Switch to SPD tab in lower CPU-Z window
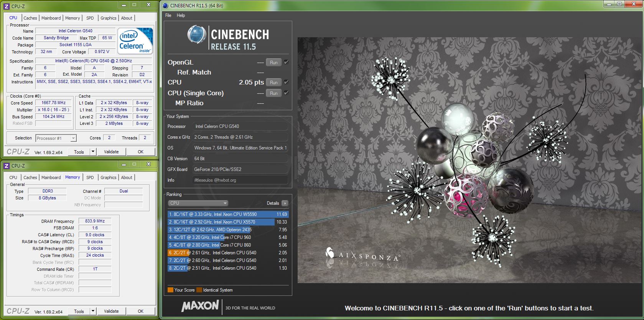Screen dimensions: 644x320 tap(90, 177)
